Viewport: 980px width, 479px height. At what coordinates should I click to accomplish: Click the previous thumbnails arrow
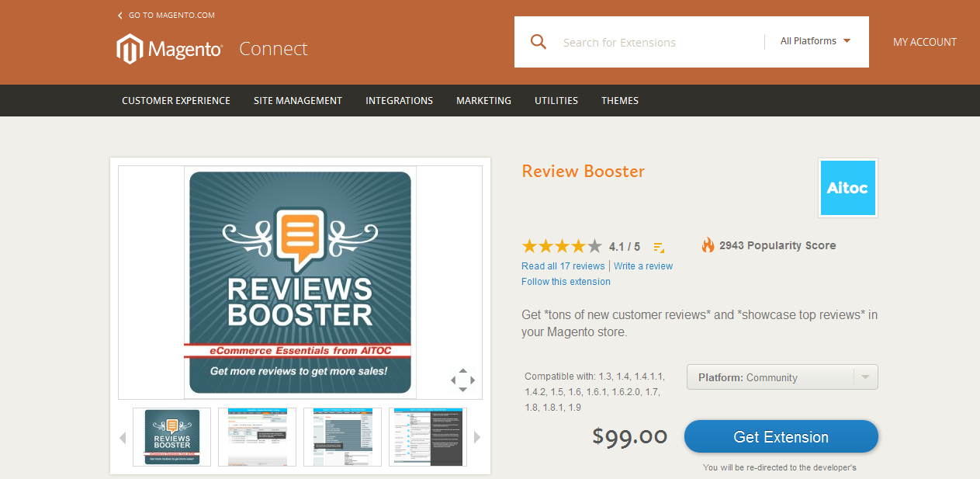pos(122,438)
